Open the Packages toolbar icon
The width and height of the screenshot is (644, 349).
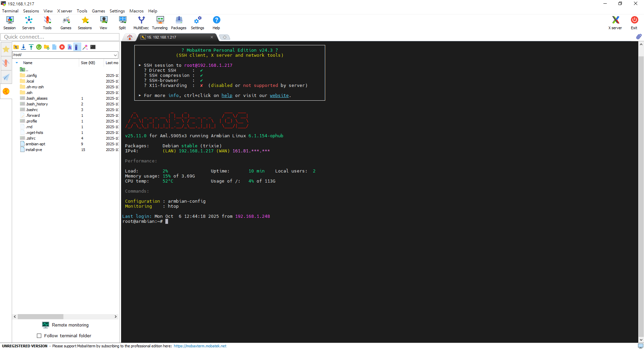pos(179,23)
